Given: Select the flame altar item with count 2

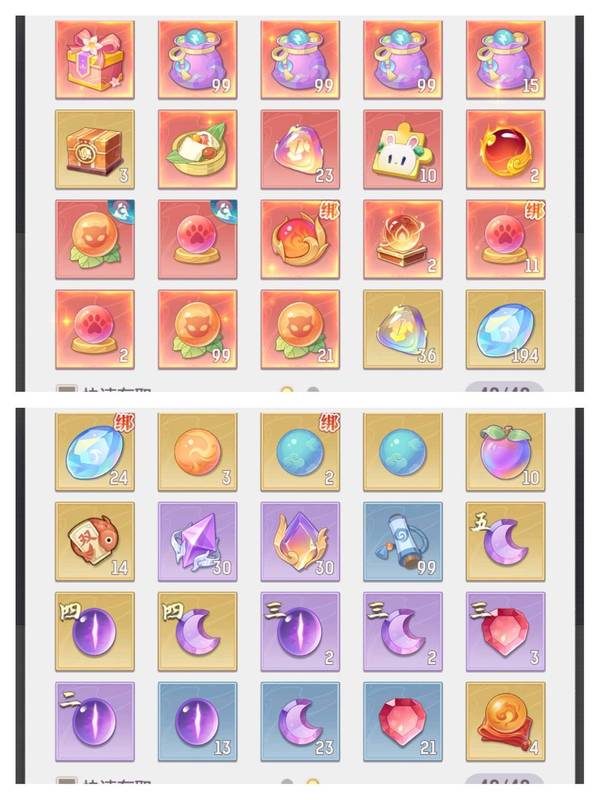Looking at the screenshot, I should (x=403, y=240).
